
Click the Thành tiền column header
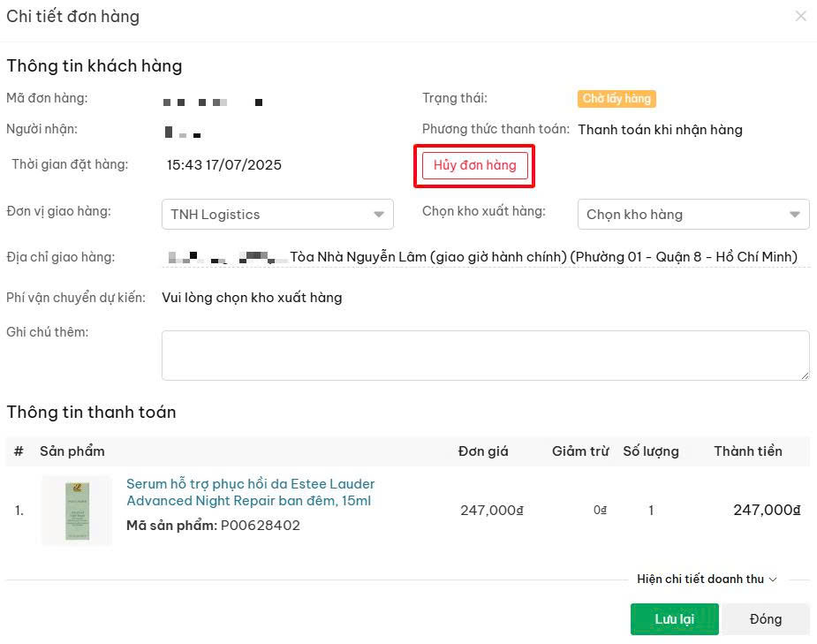748,451
